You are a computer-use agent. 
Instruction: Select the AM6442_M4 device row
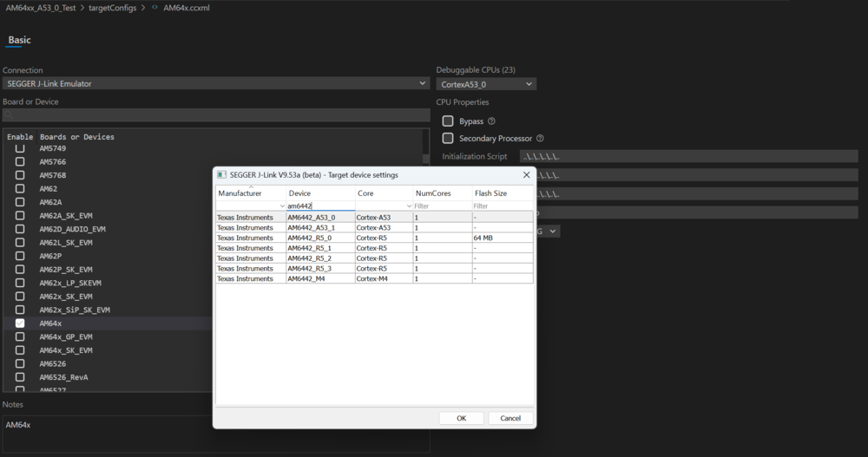[x=374, y=279]
